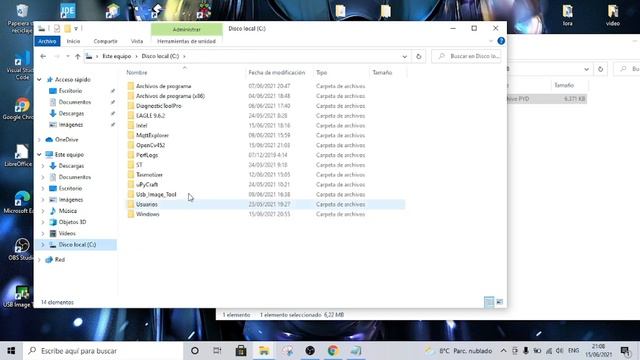Open OBS Studio from the taskbar
This screenshot has width=640, height=360.
[x=310, y=351]
